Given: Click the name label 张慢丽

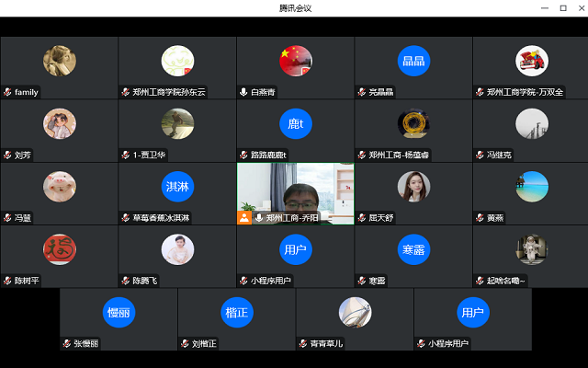Looking at the screenshot, I should click(86, 343).
